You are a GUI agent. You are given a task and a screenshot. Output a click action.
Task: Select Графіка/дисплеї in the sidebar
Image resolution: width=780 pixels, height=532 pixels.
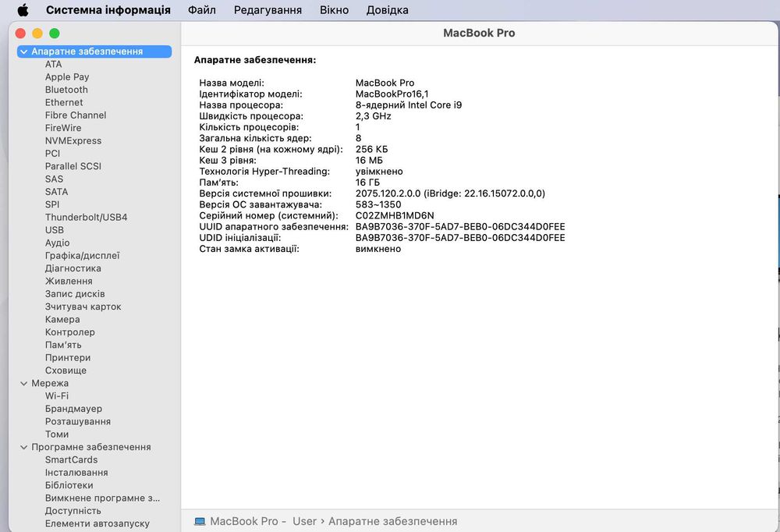pyautogui.click(x=82, y=255)
